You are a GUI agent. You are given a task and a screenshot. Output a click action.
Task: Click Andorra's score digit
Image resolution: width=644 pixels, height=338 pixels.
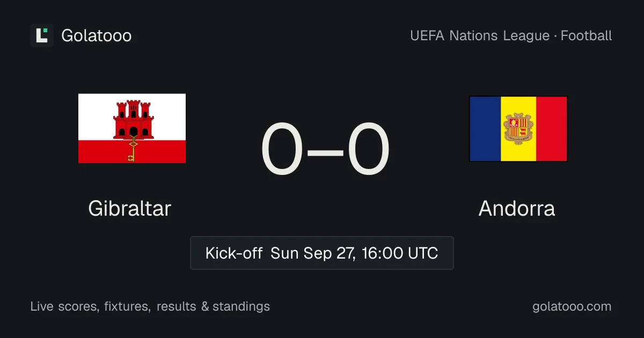pyautogui.click(x=368, y=150)
